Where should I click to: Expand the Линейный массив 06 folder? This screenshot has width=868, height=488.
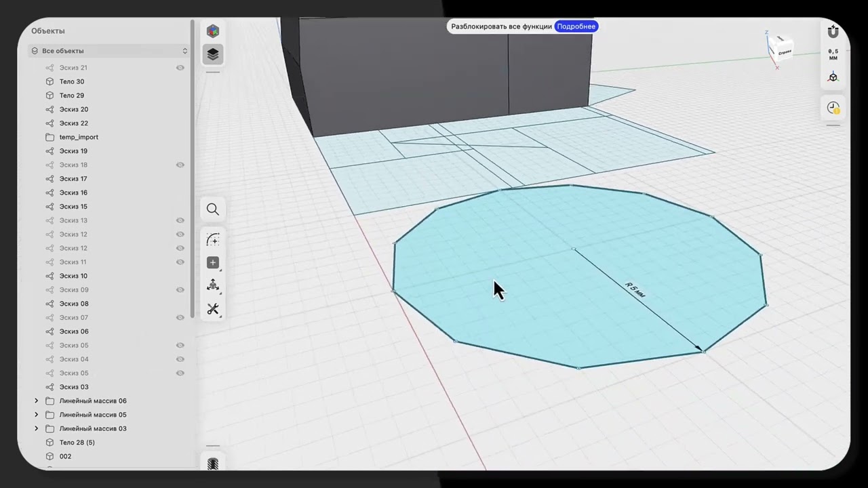(x=37, y=401)
